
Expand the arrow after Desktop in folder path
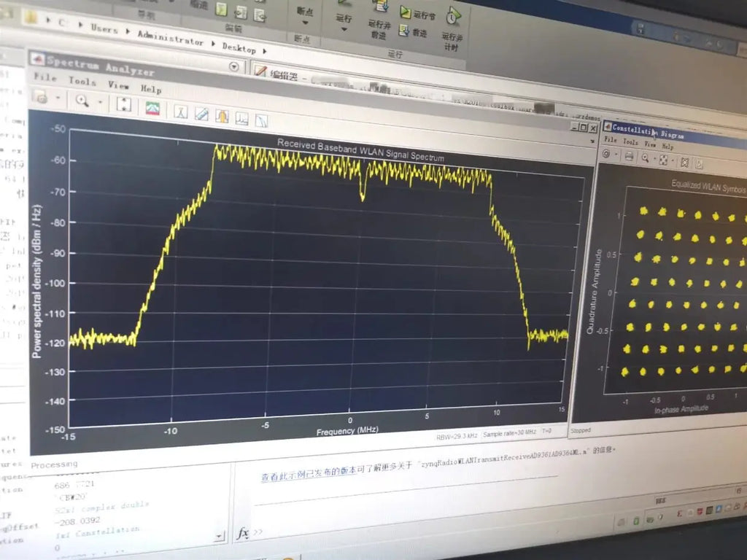point(265,51)
